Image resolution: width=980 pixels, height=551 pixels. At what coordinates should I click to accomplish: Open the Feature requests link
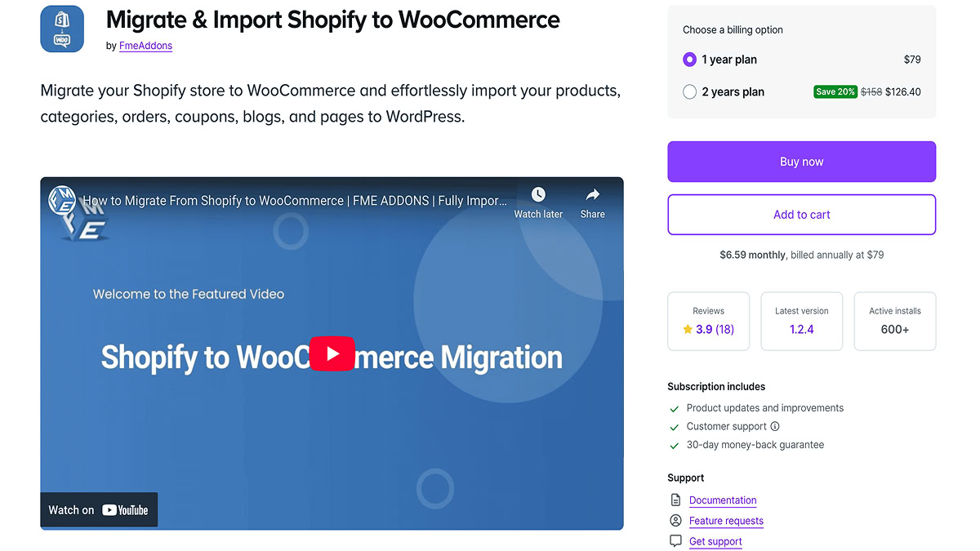pyautogui.click(x=726, y=521)
